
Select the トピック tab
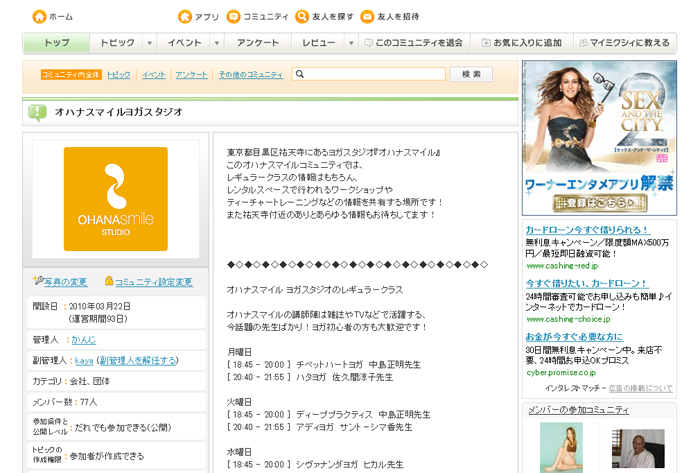[117, 43]
